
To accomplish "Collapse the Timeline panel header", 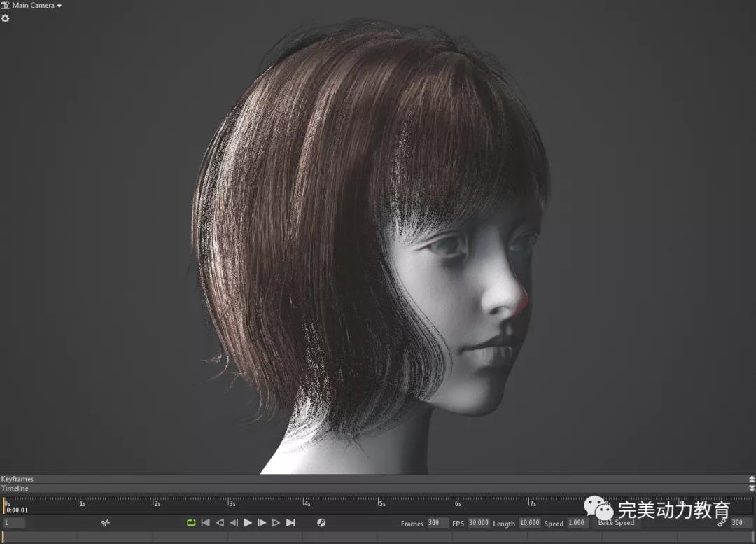I will pyautogui.click(x=752, y=488).
